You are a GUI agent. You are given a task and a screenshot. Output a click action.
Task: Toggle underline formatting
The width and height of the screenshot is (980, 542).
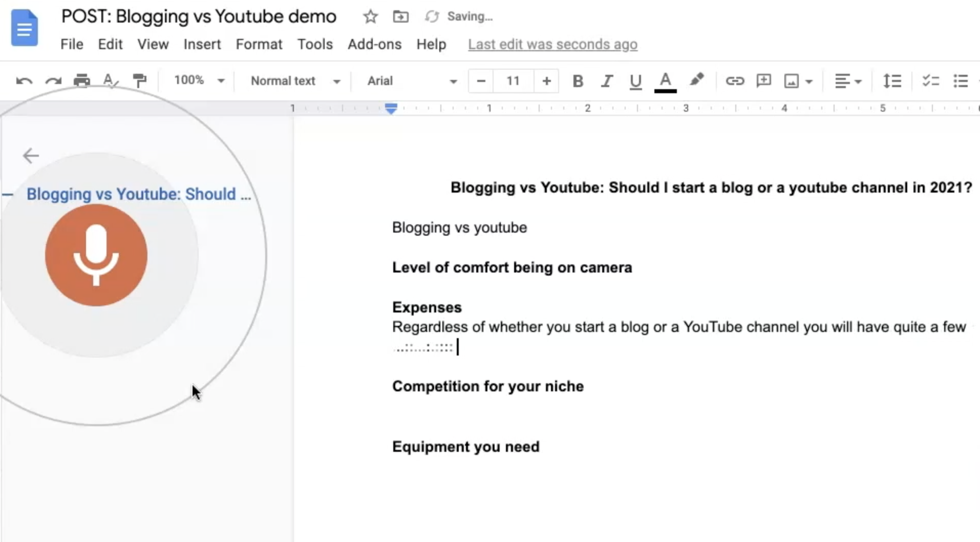click(x=635, y=81)
